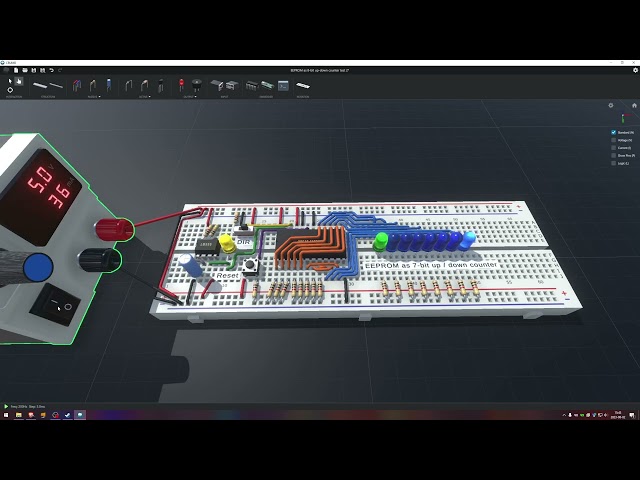
Task: Select the hand interaction tool
Action: 19,81
